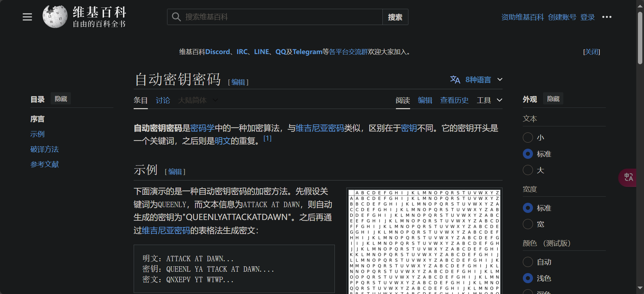Select the small (小) text size option

528,138
